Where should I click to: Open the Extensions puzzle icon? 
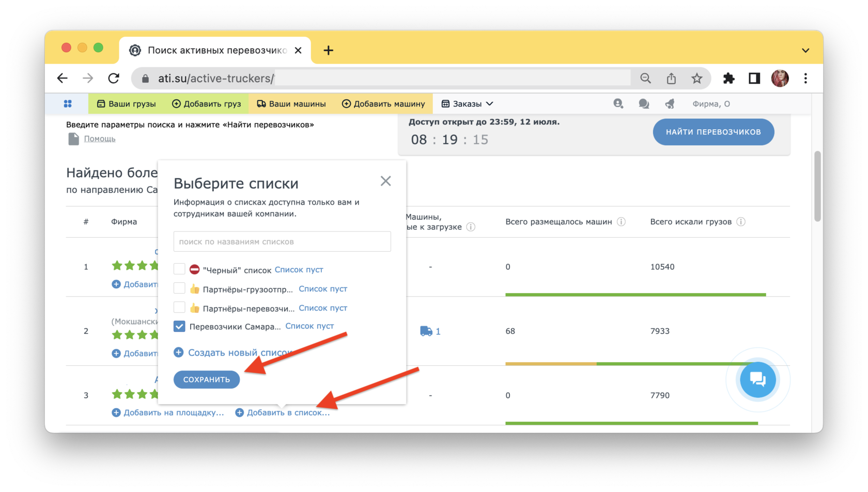729,78
